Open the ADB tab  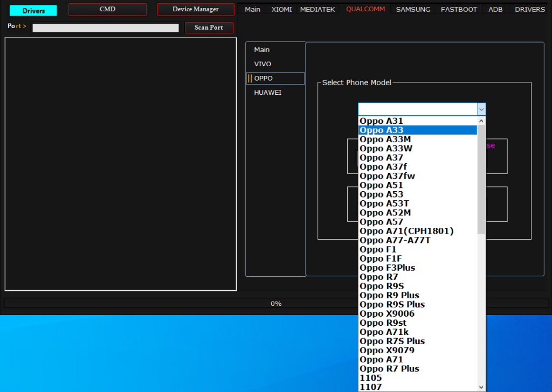pyautogui.click(x=495, y=10)
